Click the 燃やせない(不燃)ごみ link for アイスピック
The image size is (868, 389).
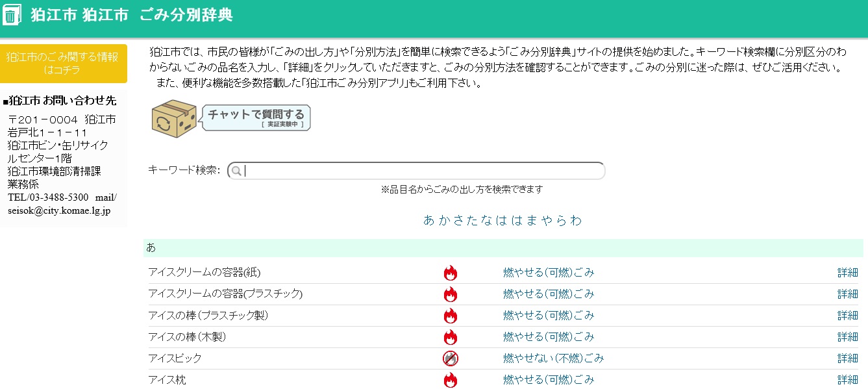553,358
